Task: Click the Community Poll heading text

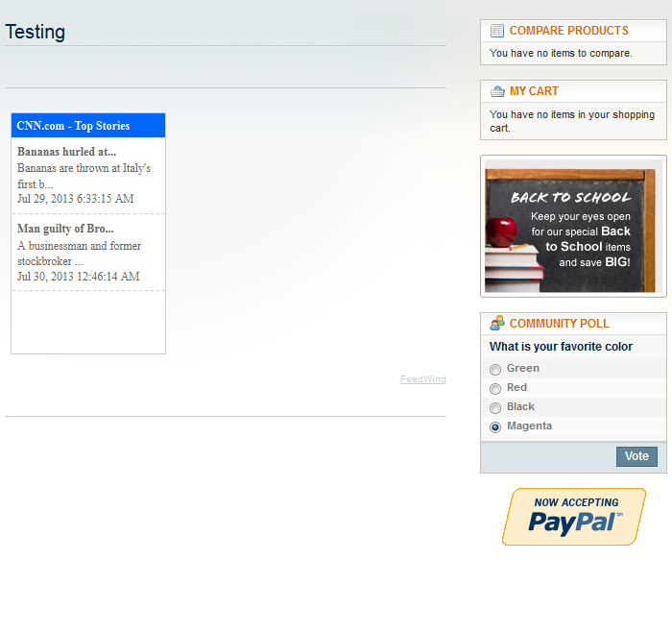Action: (x=559, y=324)
